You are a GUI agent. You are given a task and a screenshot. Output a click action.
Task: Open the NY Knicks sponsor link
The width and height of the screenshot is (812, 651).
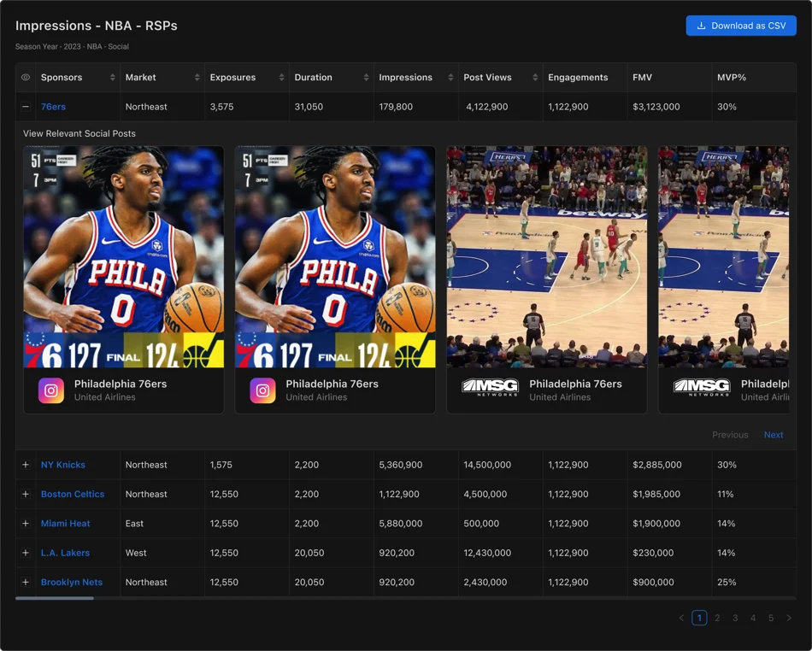pyautogui.click(x=63, y=465)
